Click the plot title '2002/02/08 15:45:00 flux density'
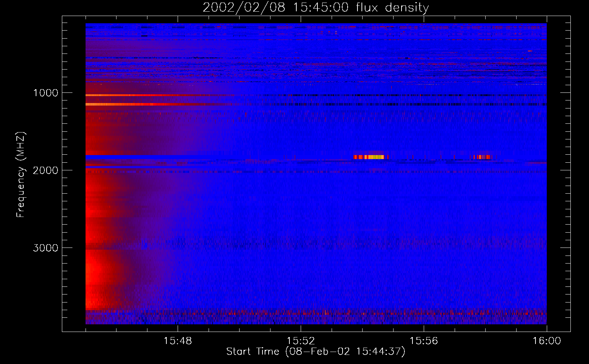 316,7
